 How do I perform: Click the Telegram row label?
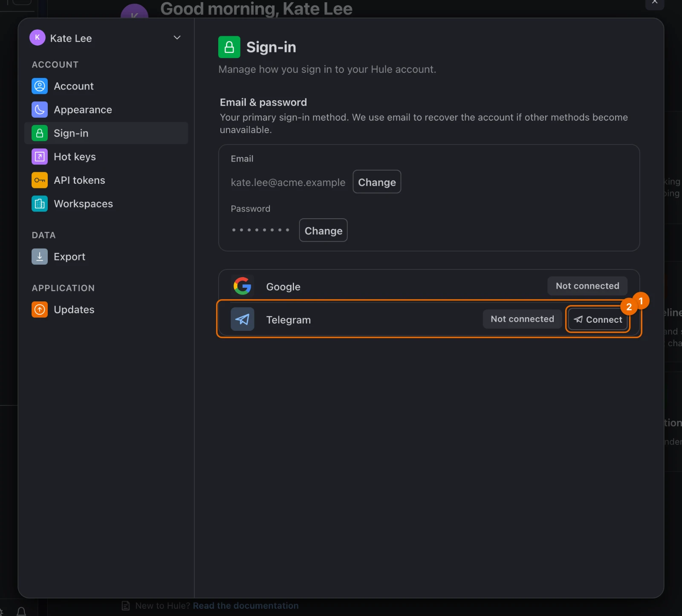click(288, 320)
